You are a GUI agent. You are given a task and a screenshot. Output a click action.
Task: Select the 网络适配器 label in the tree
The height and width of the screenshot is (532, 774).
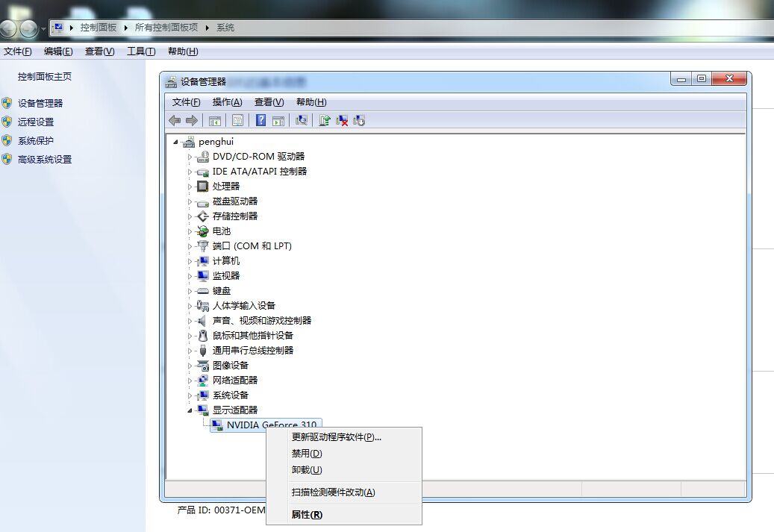click(235, 381)
